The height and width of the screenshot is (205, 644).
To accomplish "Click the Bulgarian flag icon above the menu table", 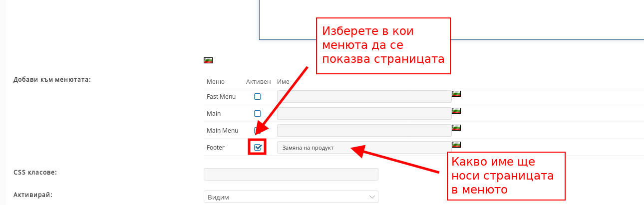I will 208,60.
